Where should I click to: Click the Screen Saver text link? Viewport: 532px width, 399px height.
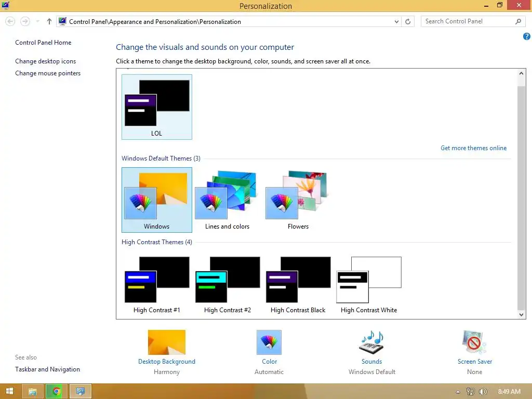[x=474, y=362]
